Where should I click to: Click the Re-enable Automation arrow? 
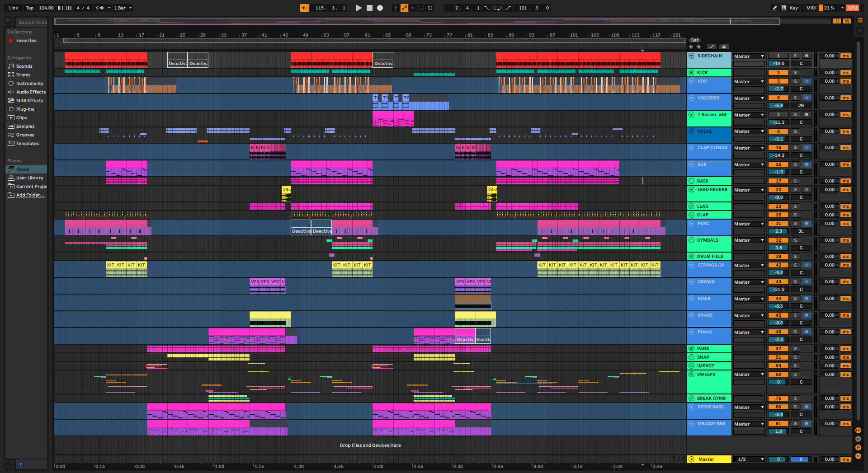pyautogui.click(x=413, y=8)
